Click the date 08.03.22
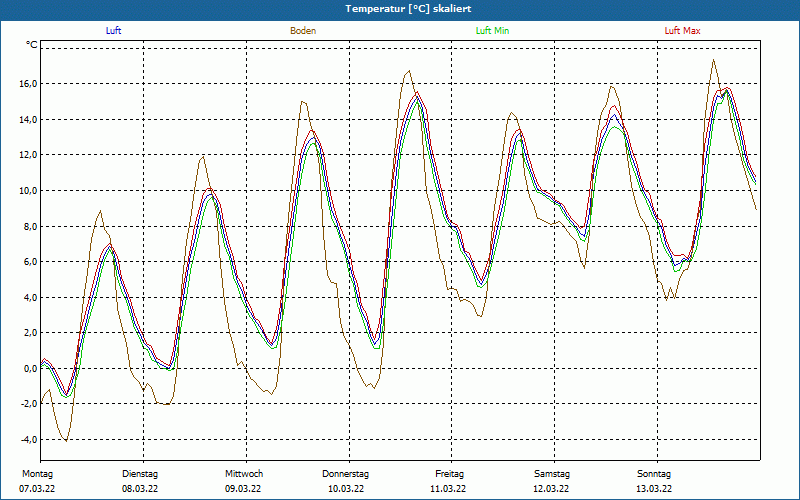Image resolution: width=800 pixels, height=500 pixels. 140,489
